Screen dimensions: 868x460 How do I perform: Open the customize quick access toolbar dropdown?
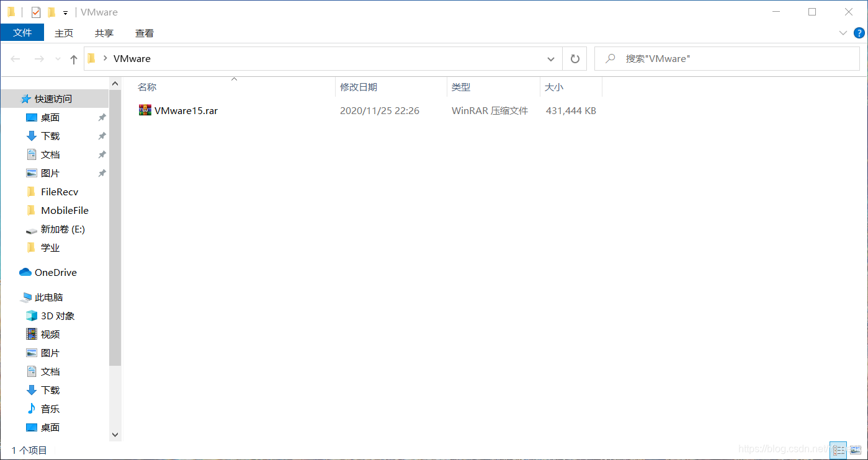pos(65,12)
